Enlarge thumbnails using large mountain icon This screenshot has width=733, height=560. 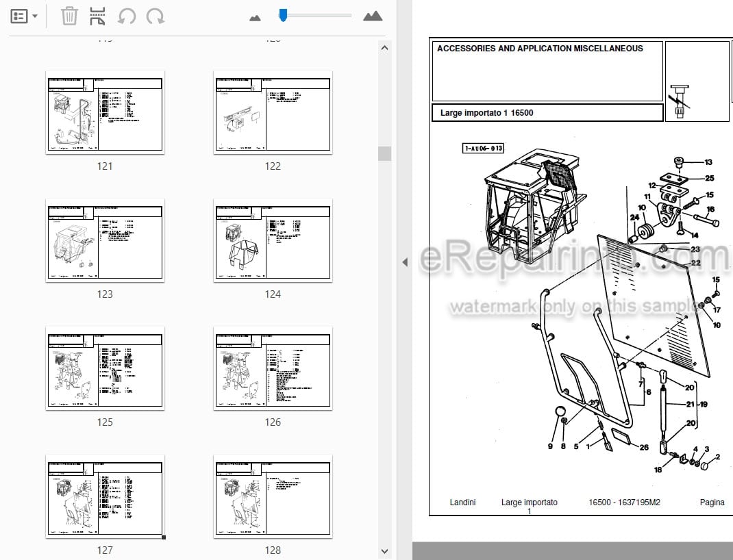tap(373, 16)
